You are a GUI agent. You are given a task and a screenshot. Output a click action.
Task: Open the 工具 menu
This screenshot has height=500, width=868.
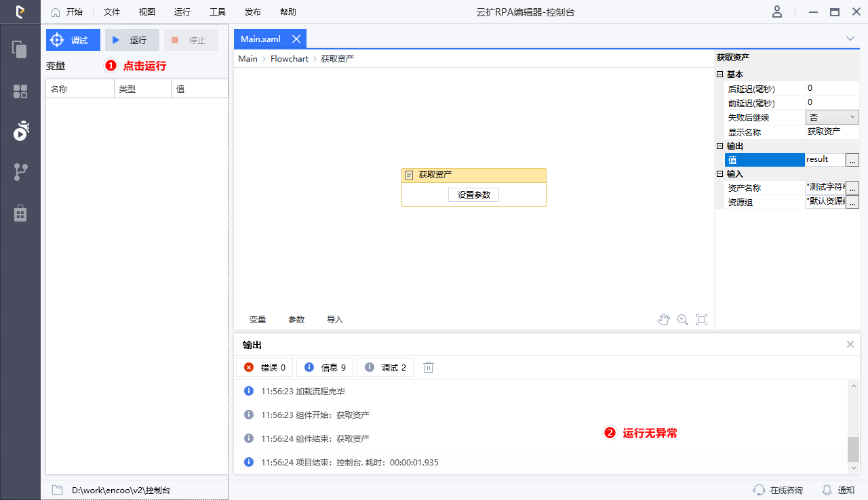tap(218, 12)
